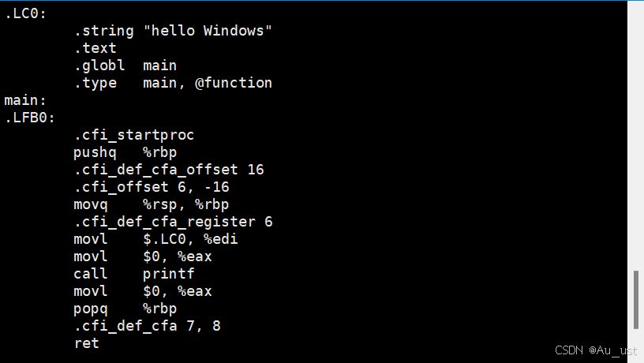
Task: Click the .globl main directive
Action: pos(125,65)
